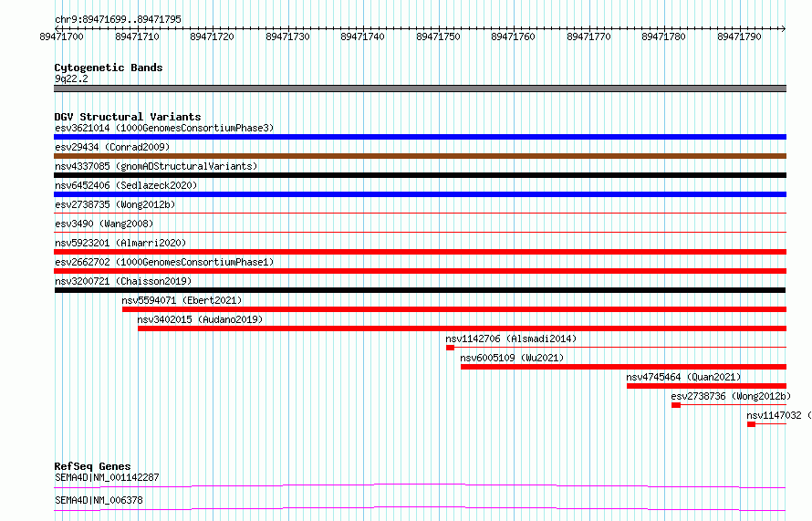Viewport: 812px width, 521px height.
Task: Click the gray 9q22.2 cytogenetic band bar
Action: [x=420, y=89]
